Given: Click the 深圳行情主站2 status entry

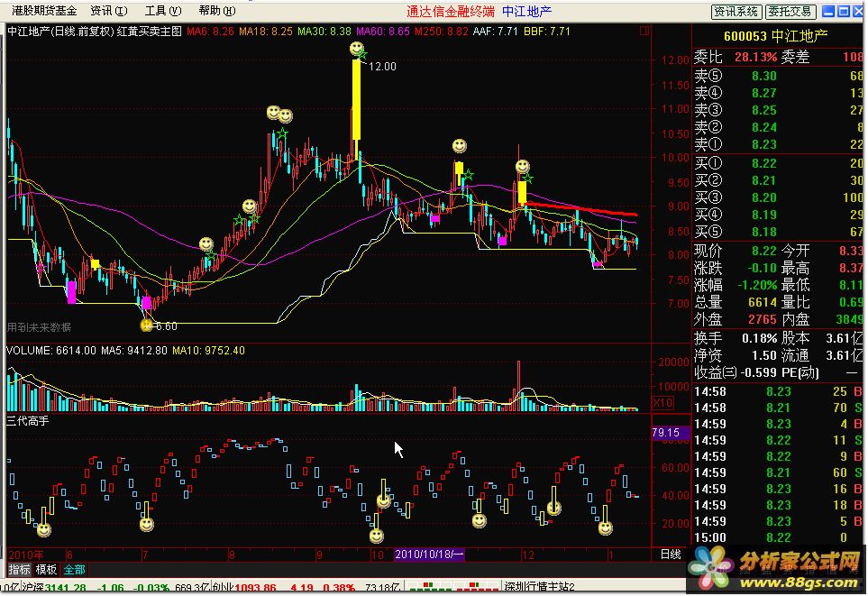Looking at the screenshot, I should coord(539,588).
